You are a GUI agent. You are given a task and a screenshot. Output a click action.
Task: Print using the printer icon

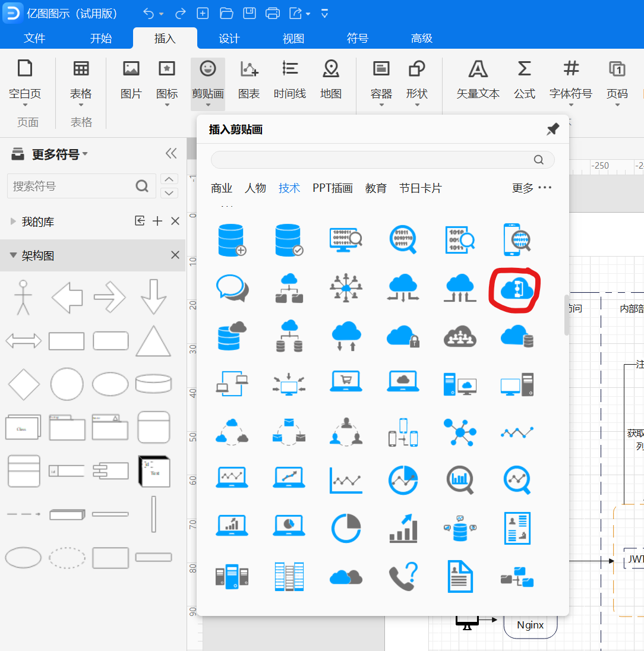coord(272,13)
